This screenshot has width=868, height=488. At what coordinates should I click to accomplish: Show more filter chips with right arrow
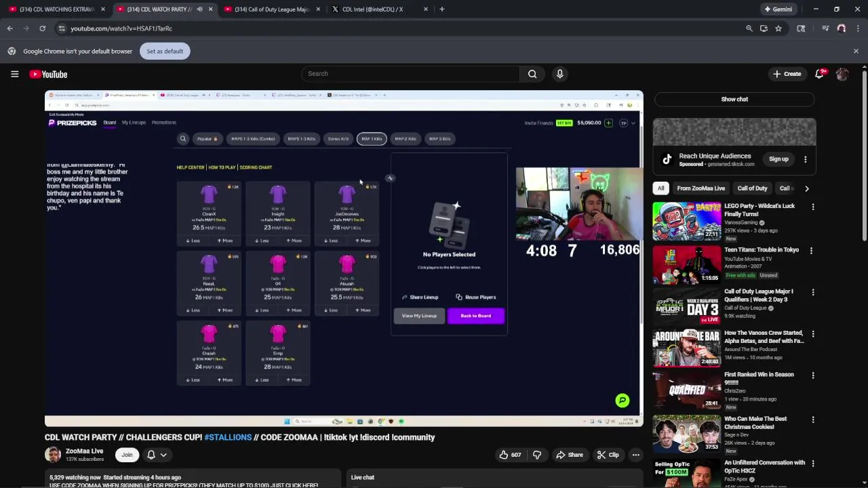pyautogui.click(x=806, y=188)
